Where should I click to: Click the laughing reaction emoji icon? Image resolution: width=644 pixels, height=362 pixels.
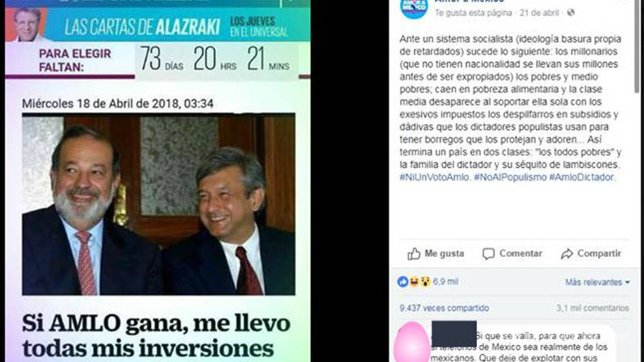(x=414, y=282)
